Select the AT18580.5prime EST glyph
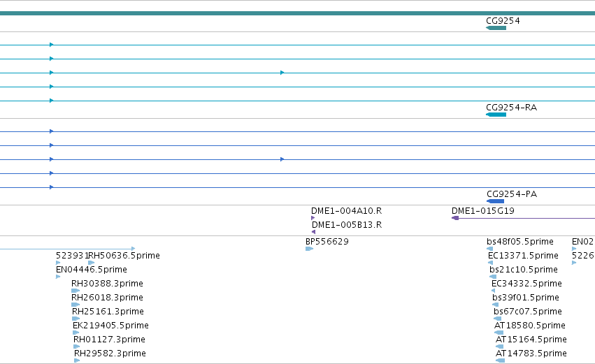 (499, 333)
